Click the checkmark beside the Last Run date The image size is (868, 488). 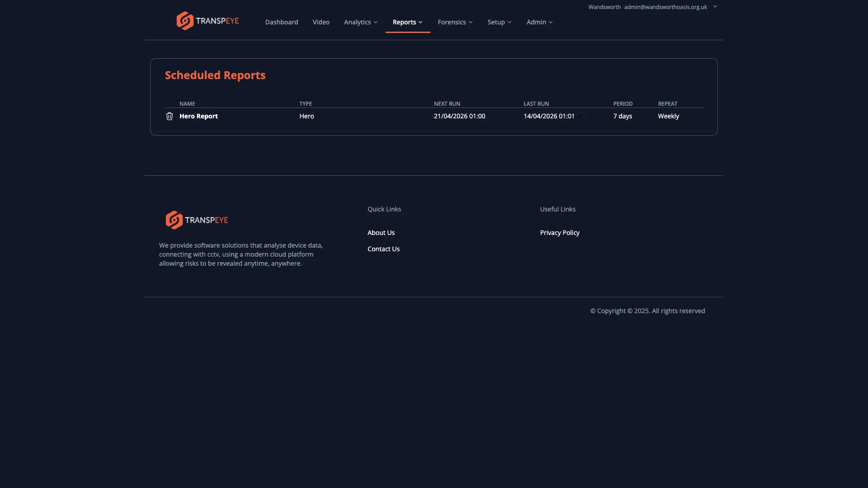(x=580, y=116)
